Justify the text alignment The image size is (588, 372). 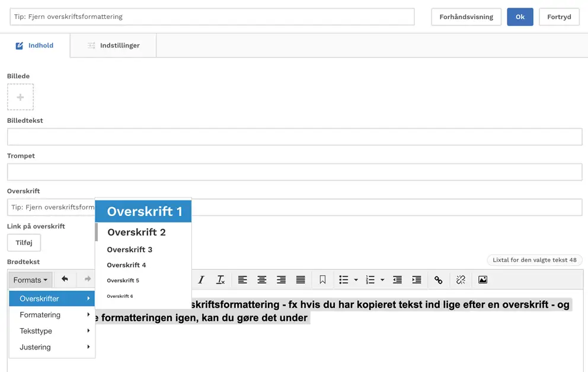pyautogui.click(x=301, y=280)
